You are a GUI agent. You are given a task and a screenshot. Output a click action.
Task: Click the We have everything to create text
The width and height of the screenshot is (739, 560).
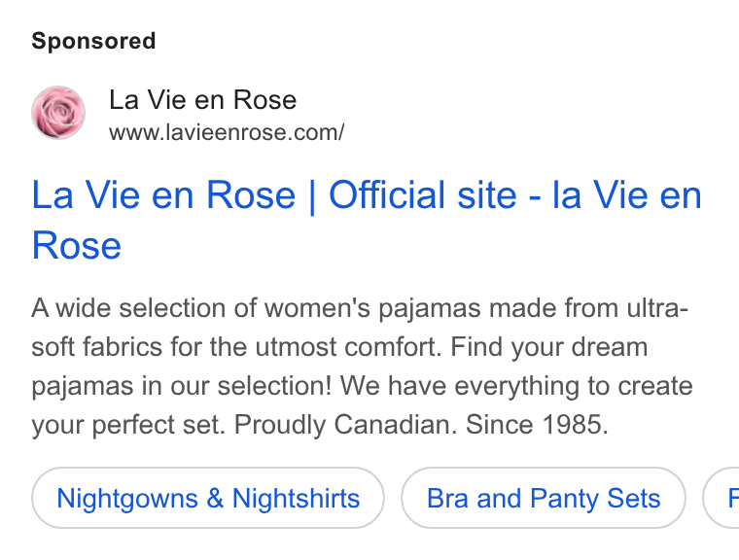coord(516,386)
